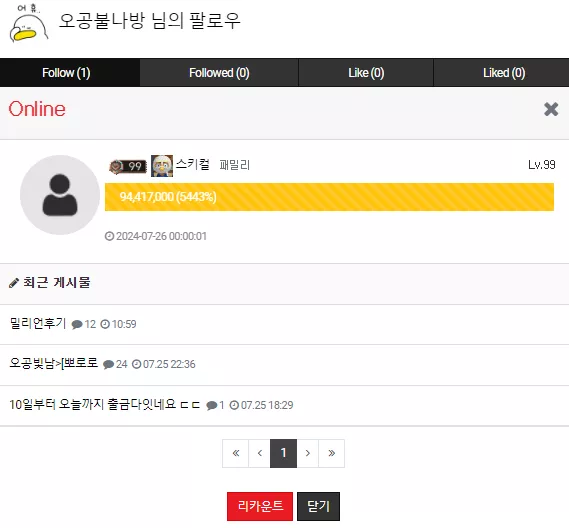
Task: Open the post 밀리언후기
Action: [38, 323]
